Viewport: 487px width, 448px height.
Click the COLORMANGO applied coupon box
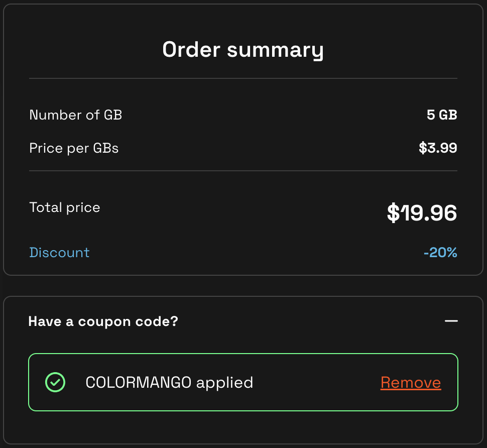click(243, 382)
